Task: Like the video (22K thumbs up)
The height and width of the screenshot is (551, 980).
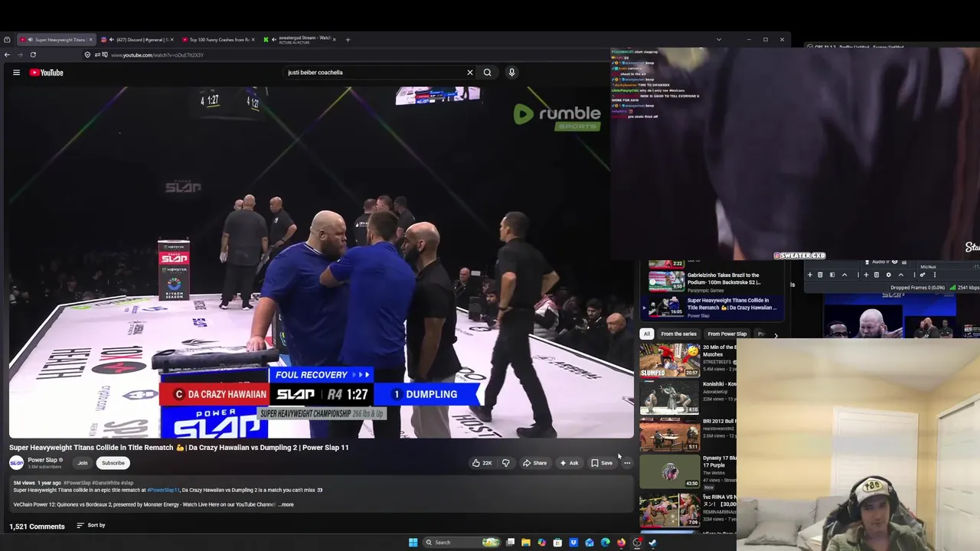Action: 482,463
